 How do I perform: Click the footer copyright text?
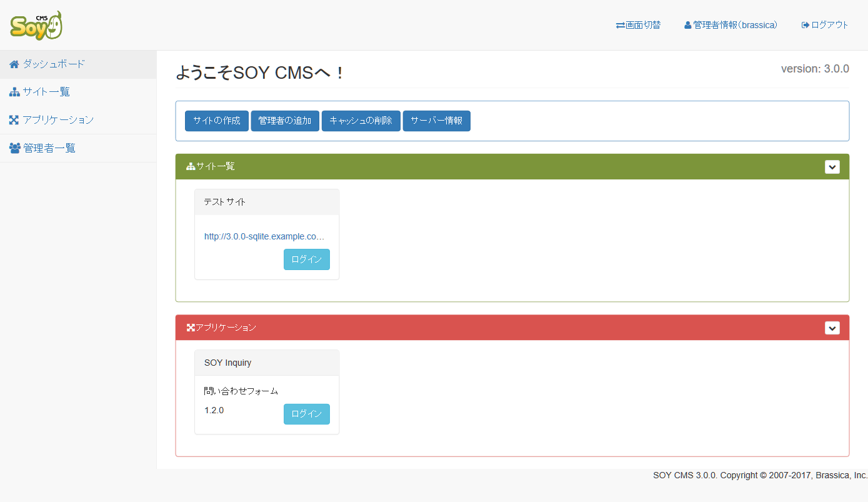761,475
